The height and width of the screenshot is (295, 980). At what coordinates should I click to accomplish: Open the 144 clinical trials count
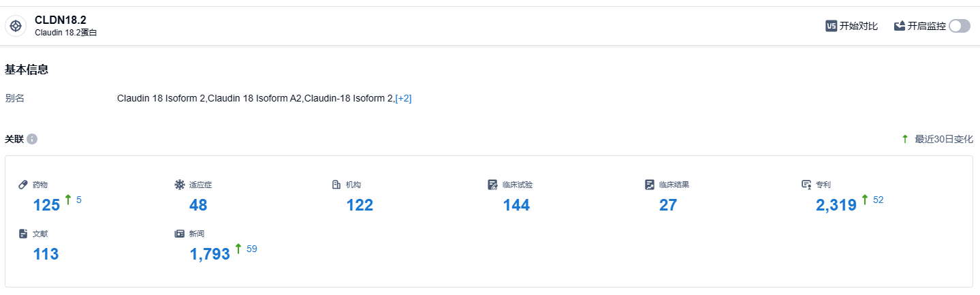pos(516,204)
